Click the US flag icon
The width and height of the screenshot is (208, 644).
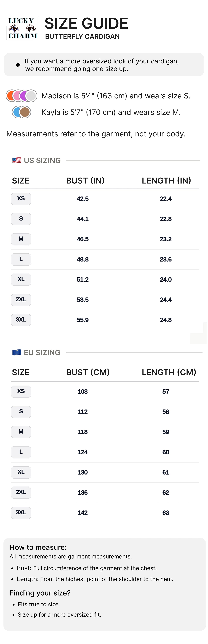pos(17,160)
